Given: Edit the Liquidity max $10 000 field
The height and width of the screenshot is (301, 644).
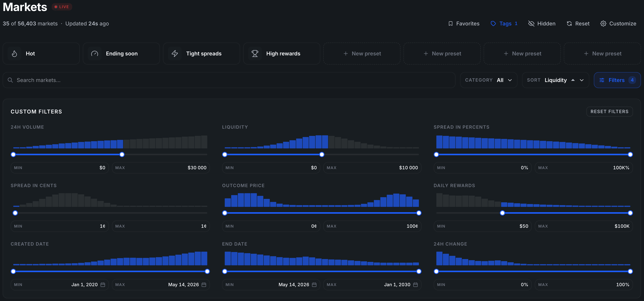Looking at the screenshot, I should [372, 168].
